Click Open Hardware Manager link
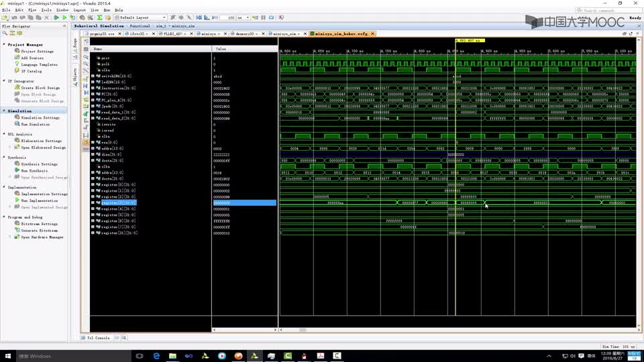644x362 pixels. point(42,237)
